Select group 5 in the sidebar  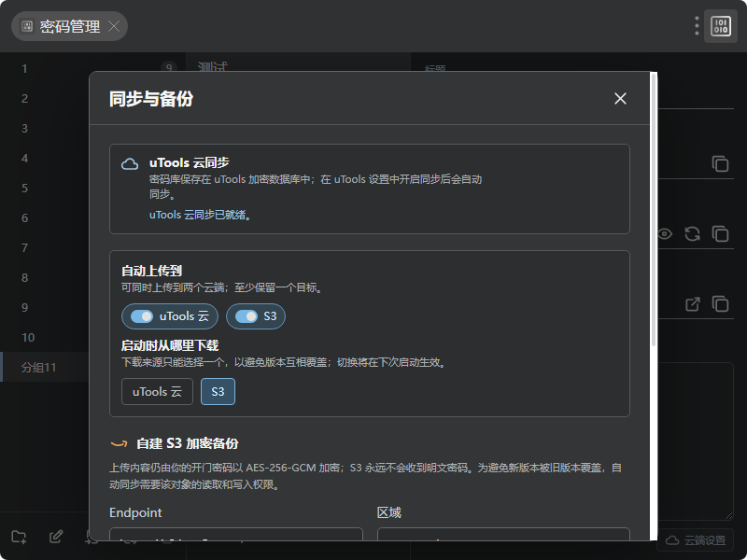pyautogui.click(x=44, y=189)
